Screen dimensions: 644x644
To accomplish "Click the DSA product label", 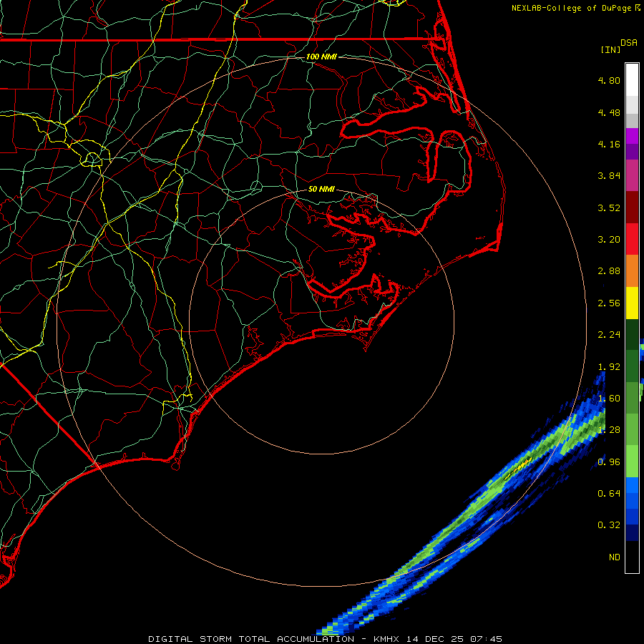I will [x=629, y=43].
